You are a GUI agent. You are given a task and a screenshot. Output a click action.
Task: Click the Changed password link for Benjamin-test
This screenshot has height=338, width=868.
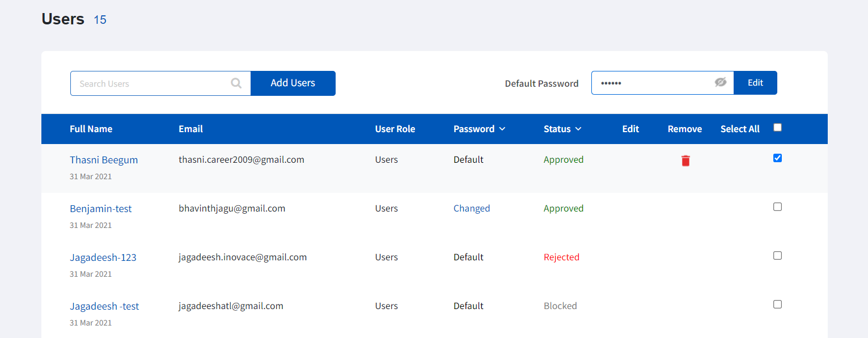(x=472, y=209)
